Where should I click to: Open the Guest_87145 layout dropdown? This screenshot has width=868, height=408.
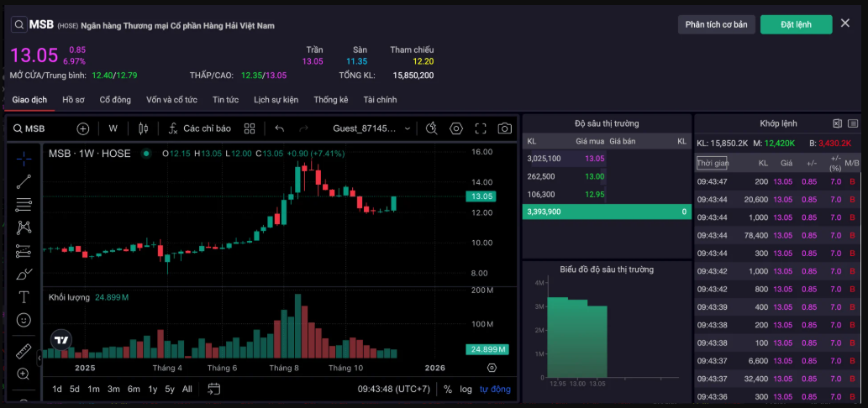click(373, 128)
